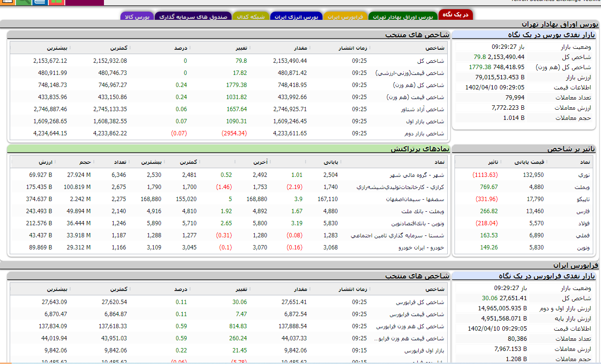Open symbol ونوين in index impact table
601x364 pixels.
click(x=583, y=248)
